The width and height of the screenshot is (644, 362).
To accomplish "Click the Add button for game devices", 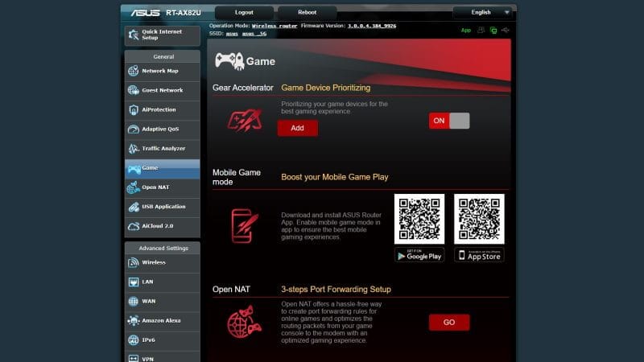I will coord(297,128).
